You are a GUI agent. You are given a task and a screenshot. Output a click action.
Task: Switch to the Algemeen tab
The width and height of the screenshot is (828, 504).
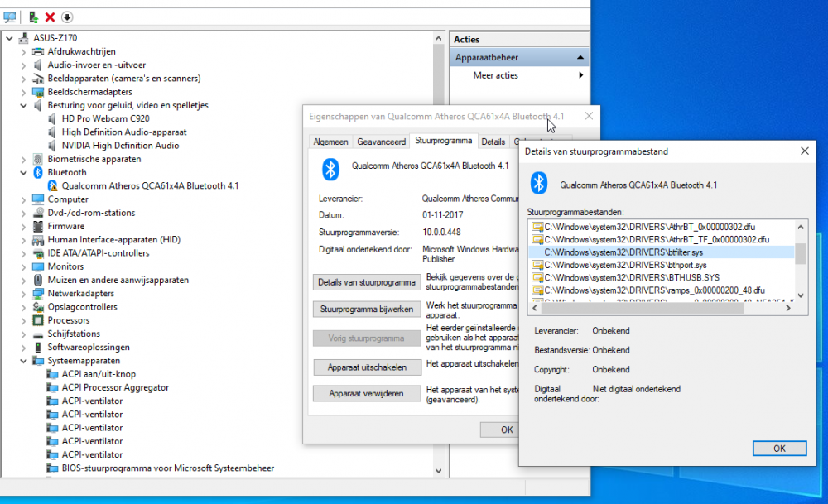pos(330,142)
